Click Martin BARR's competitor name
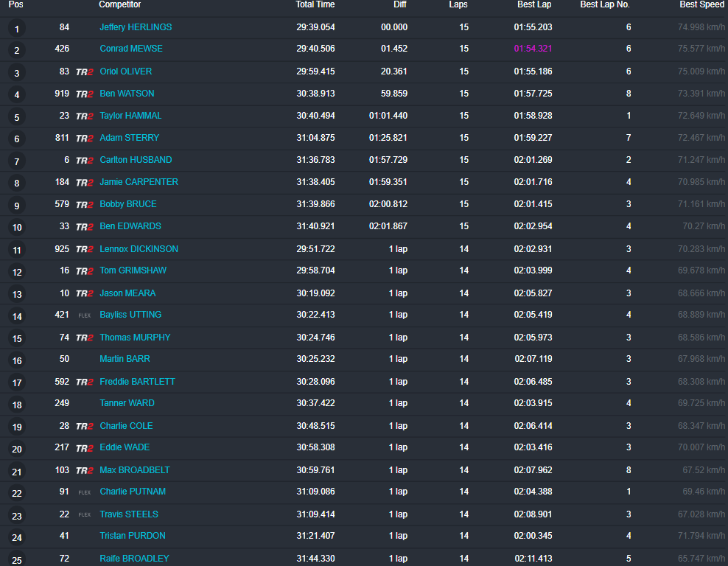728x566 pixels. pyautogui.click(x=125, y=359)
